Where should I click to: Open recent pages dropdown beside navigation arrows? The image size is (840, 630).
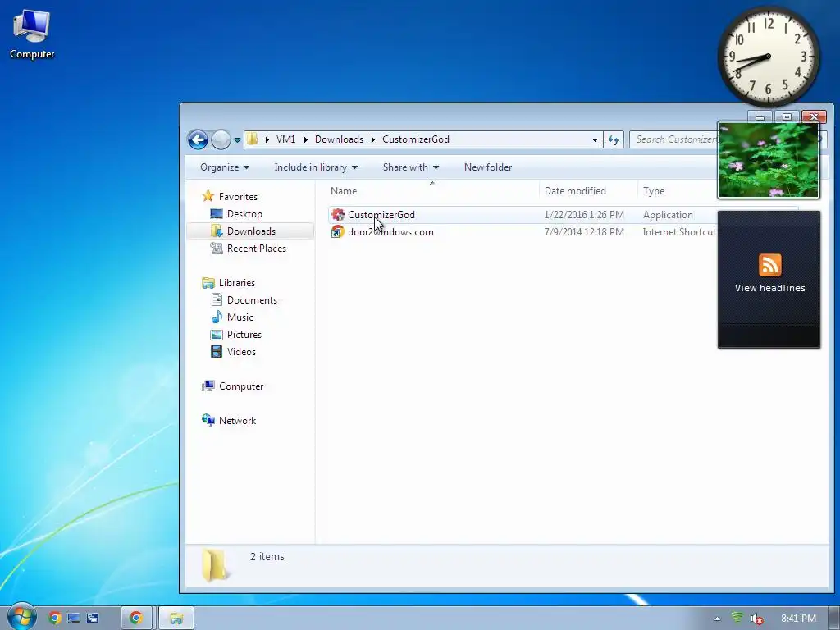(x=237, y=140)
